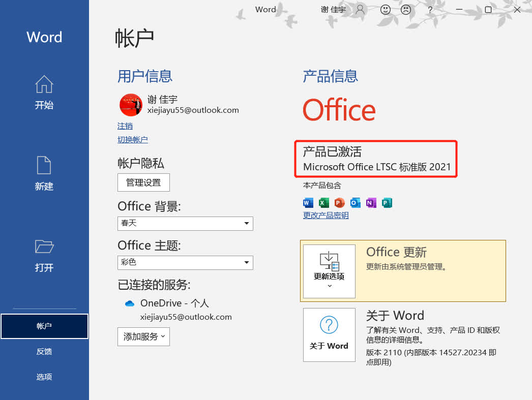Screen dimensions: 532x400
Task: Click the PowerPoint app icon
Action: (x=340, y=203)
